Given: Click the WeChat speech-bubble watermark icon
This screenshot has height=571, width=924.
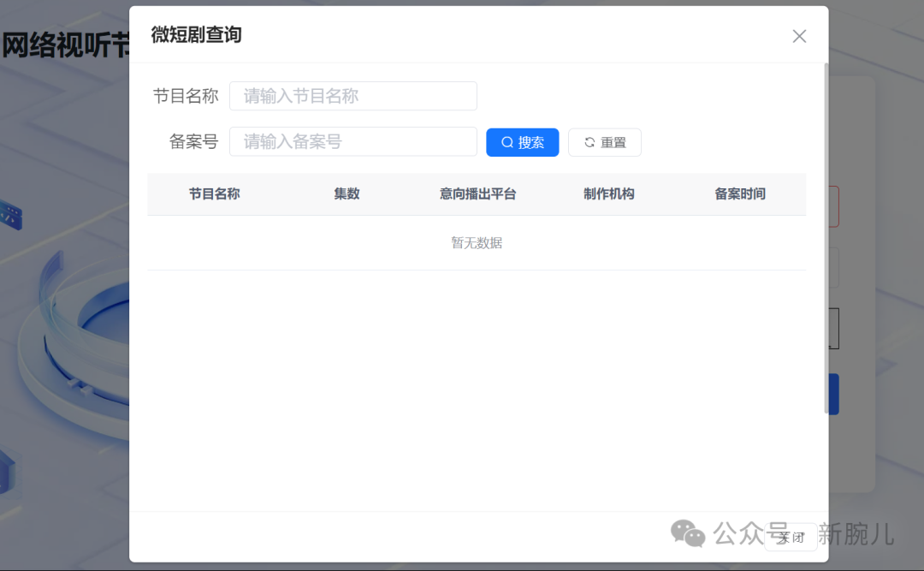Looking at the screenshot, I should pyautogui.click(x=686, y=534).
